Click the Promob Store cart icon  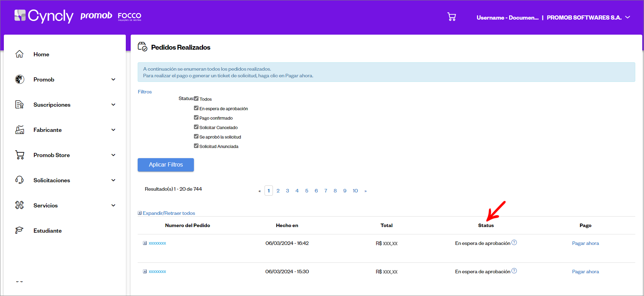(20, 155)
